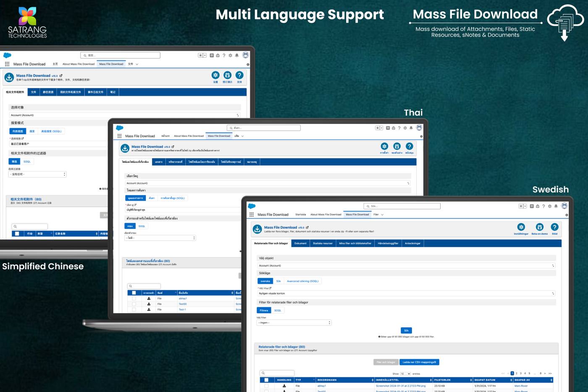Select the svenska search mode toggle

(x=265, y=281)
